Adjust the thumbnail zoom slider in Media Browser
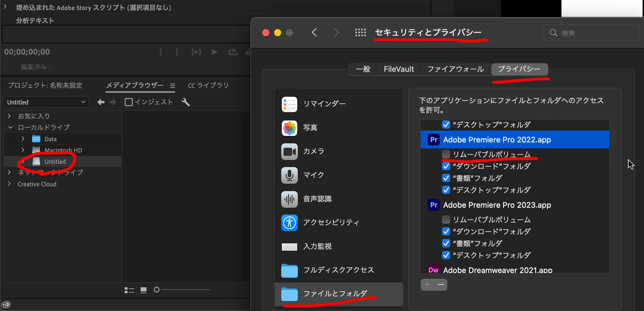Image resolution: width=644 pixels, height=311 pixels. [x=182, y=290]
